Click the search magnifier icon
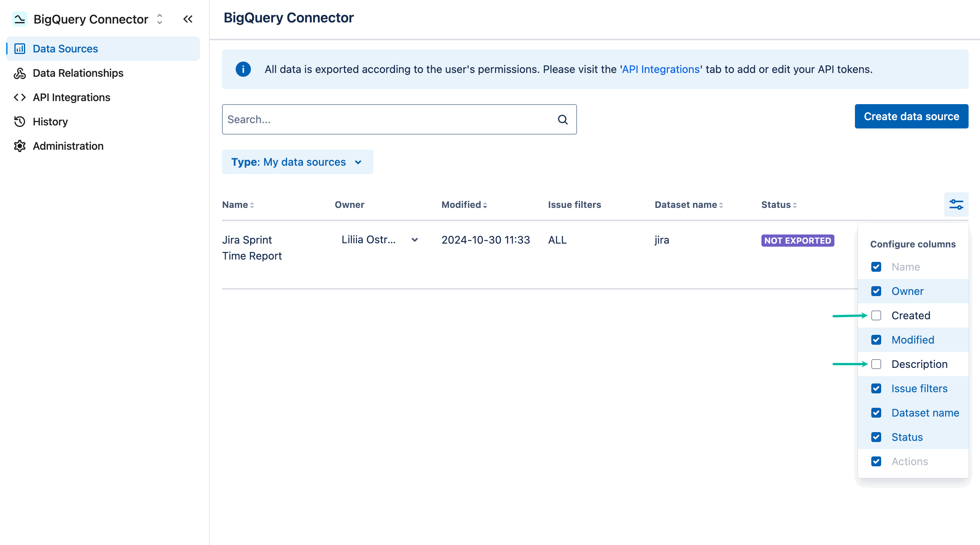Screen dimensions: 980x545 pos(563,119)
